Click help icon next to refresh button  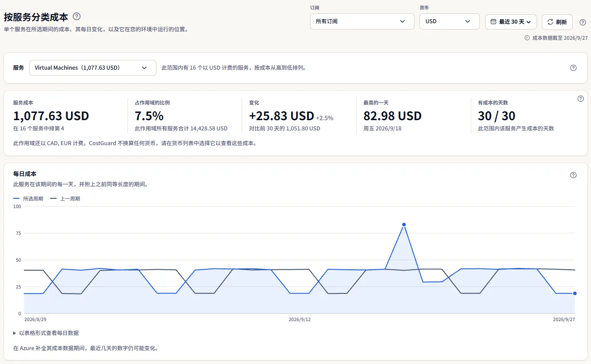click(583, 22)
